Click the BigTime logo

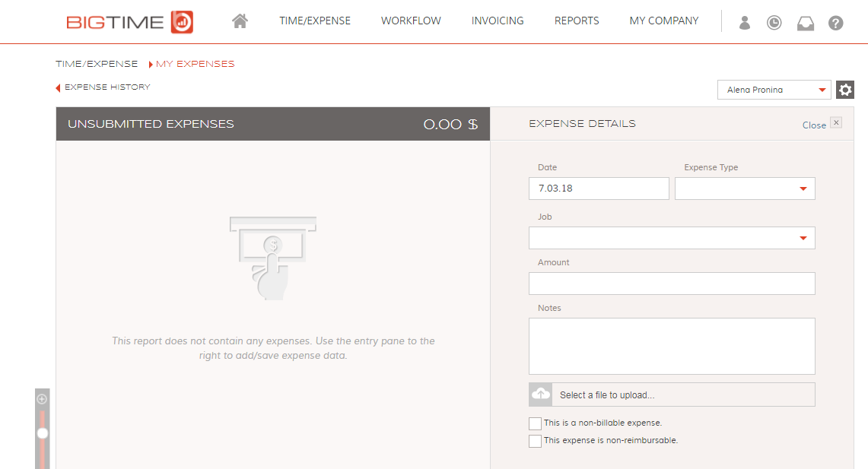(129, 22)
